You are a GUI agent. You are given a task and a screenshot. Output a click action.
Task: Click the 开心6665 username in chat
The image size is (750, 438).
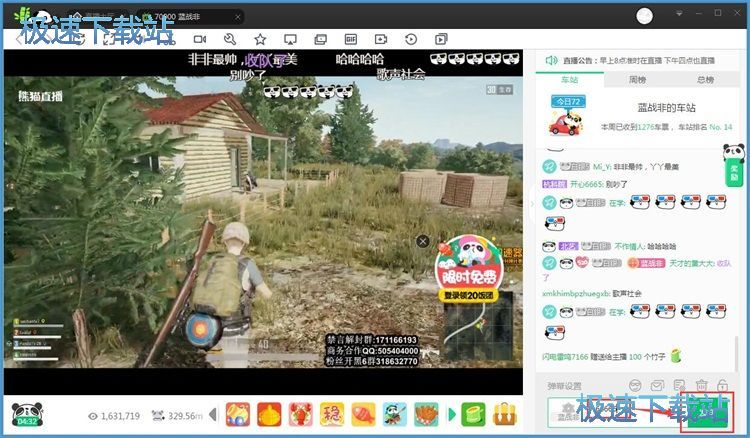point(586,184)
